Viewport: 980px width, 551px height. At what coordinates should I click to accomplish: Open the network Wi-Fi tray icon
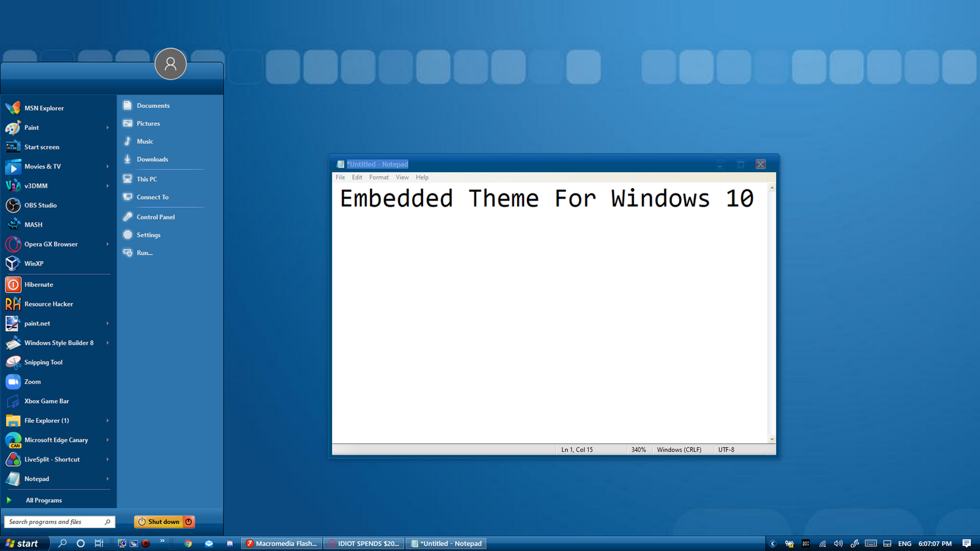(x=823, y=544)
